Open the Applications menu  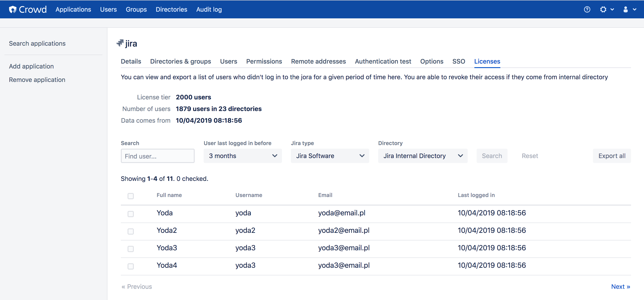73,9
